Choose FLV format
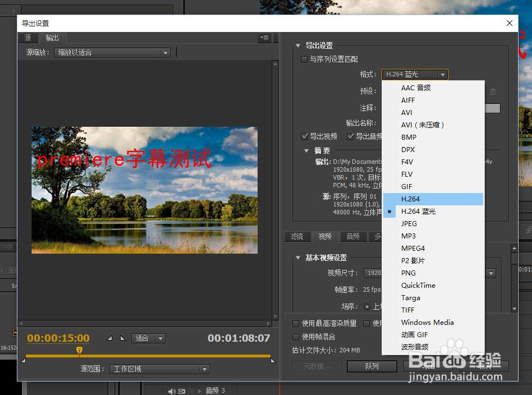 433,174
